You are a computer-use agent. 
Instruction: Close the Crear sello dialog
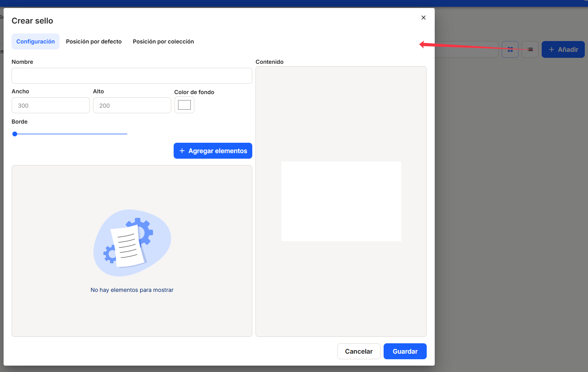[x=424, y=18]
